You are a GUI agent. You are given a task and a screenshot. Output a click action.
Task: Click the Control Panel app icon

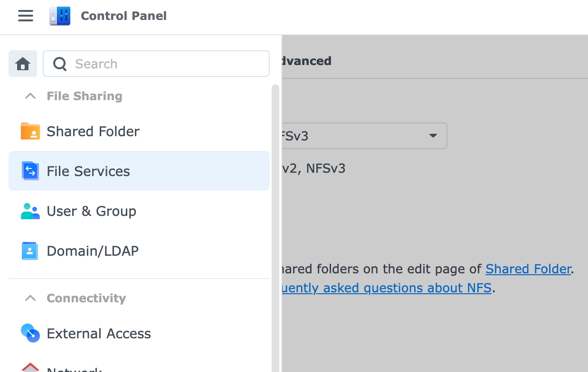60,16
